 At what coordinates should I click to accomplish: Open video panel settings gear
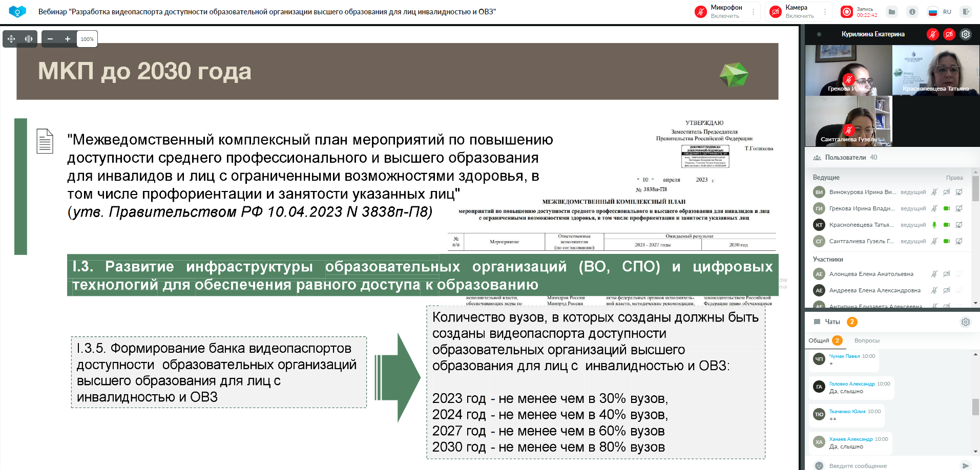point(966,34)
